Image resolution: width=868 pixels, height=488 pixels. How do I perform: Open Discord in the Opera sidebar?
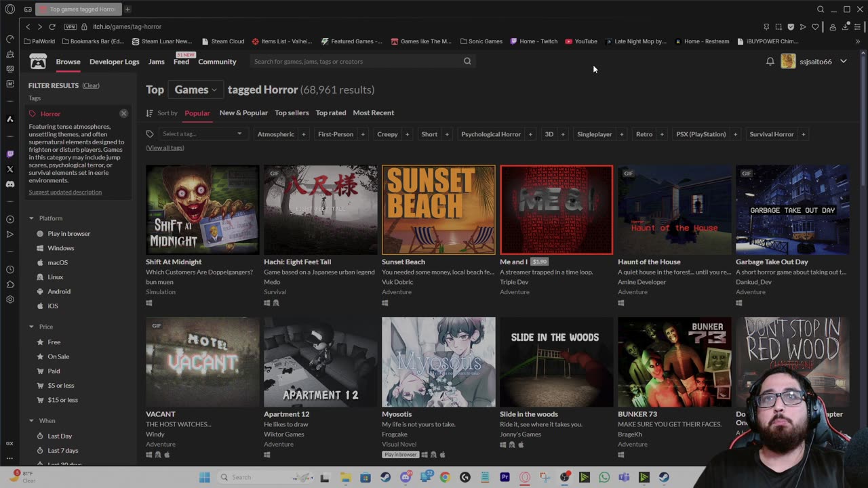[10, 184]
